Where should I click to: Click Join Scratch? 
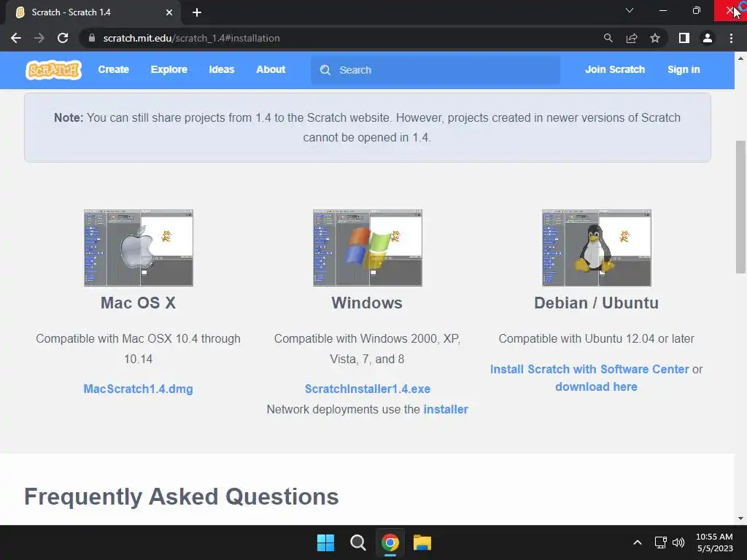(x=615, y=69)
